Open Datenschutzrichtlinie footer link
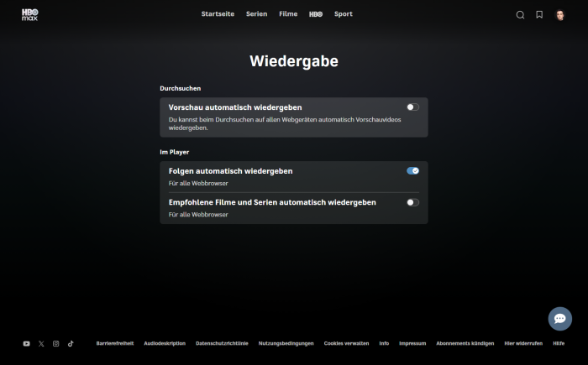 coord(222,344)
